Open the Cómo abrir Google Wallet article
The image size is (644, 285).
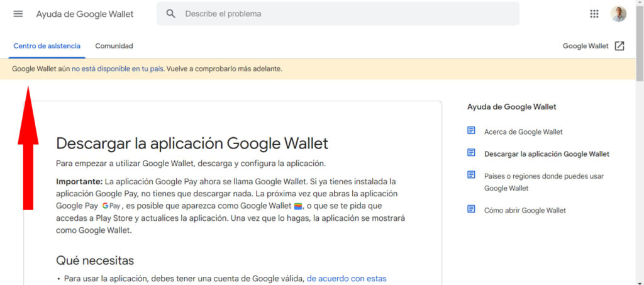pyautogui.click(x=525, y=210)
